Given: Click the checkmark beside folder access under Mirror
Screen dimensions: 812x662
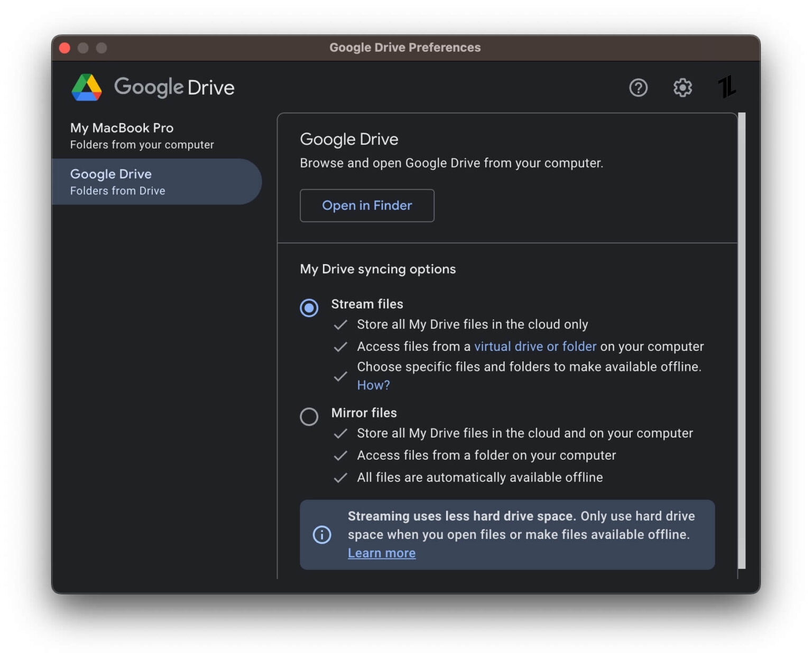Looking at the screenshot, I should coord(342,455).
